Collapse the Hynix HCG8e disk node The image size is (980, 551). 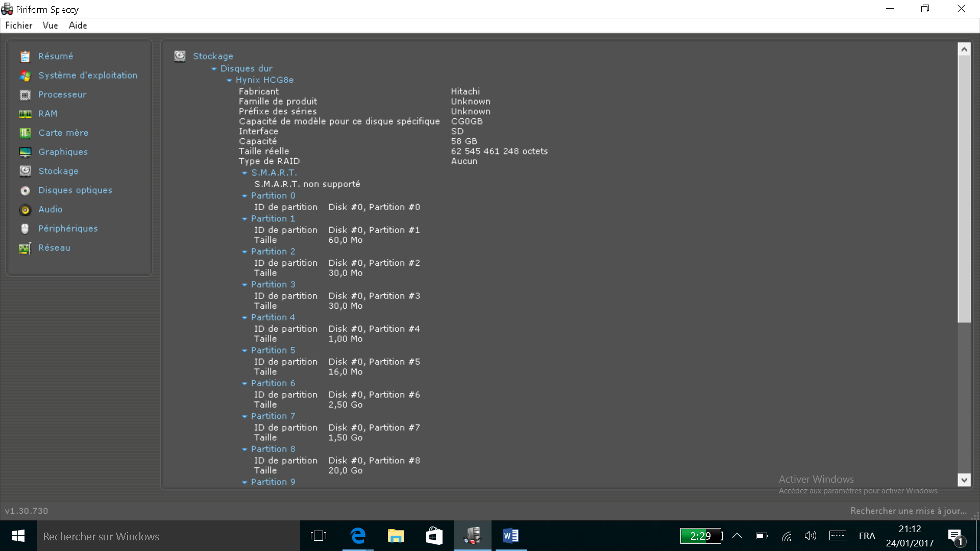(x=229, y=81)
